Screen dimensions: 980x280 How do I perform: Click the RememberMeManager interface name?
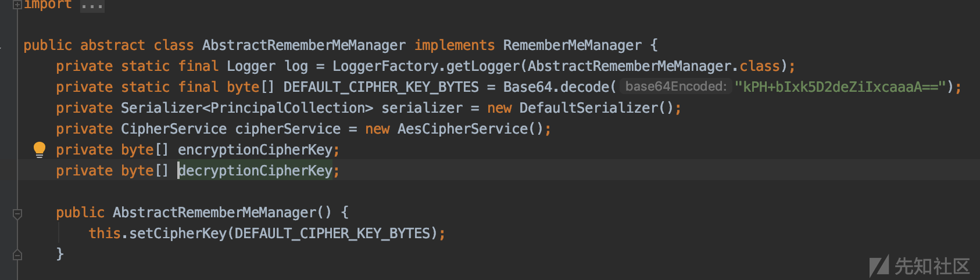[x=573, y=45]
